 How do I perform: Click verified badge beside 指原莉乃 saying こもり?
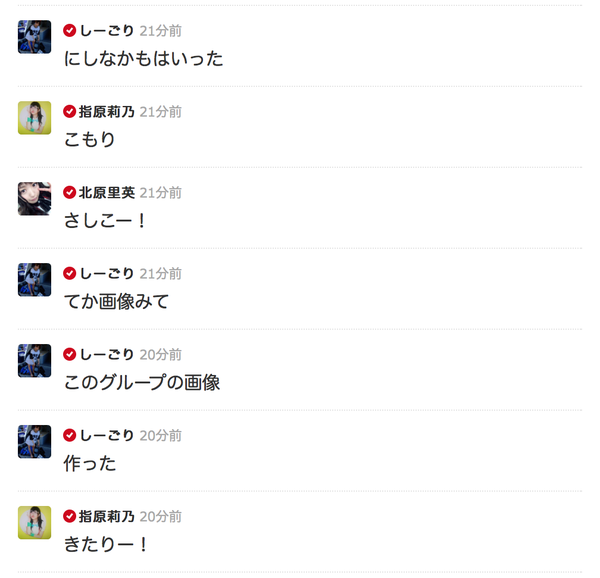pos(69,112)
